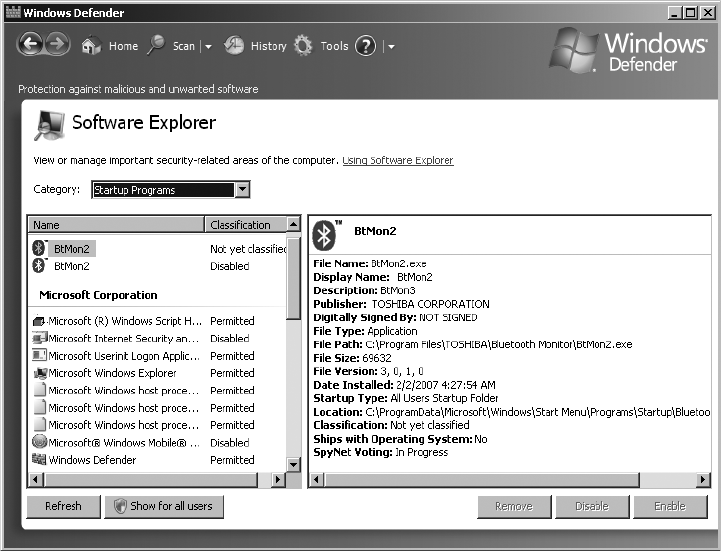The image size is (721, 551).
Task: Click the File Path value in details
Action: [x=499, y=344]
